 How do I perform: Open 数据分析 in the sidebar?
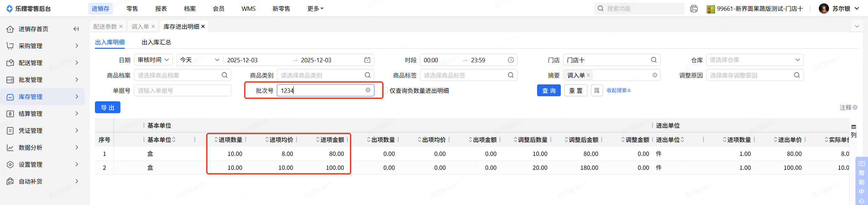[42, 147]
